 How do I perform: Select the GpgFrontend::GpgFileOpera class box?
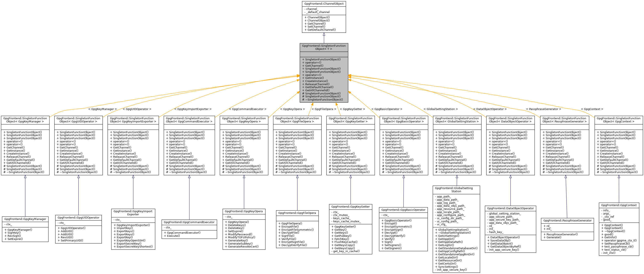tap(297, 229)
